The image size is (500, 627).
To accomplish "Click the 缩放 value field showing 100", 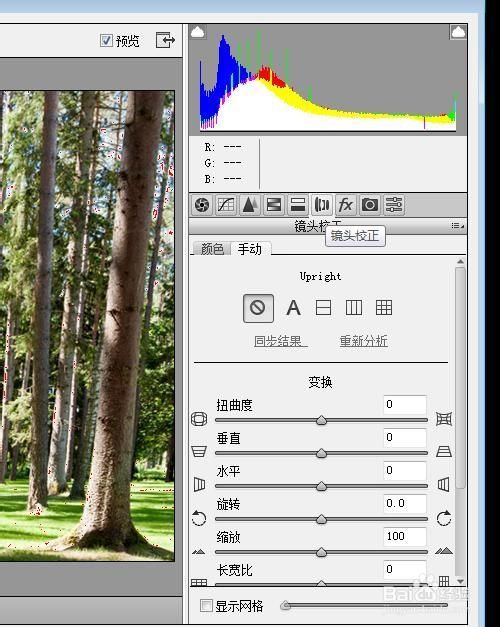I will pos(404,537).
